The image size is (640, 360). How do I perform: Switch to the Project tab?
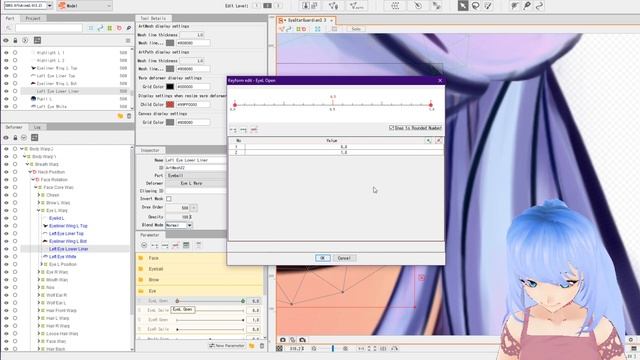[x=33, y=18]
